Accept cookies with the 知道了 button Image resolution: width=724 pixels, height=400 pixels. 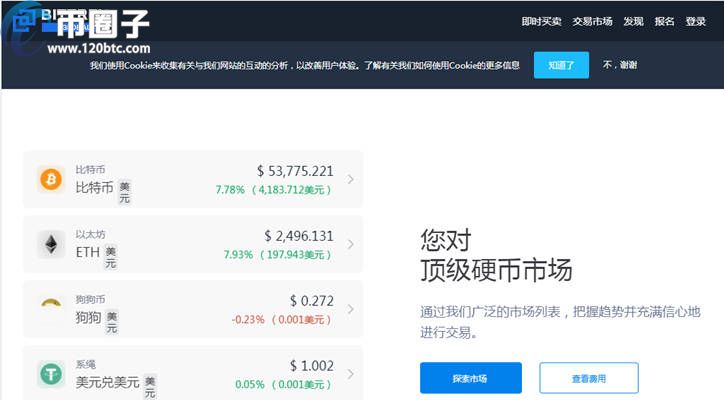coord(561,65)
